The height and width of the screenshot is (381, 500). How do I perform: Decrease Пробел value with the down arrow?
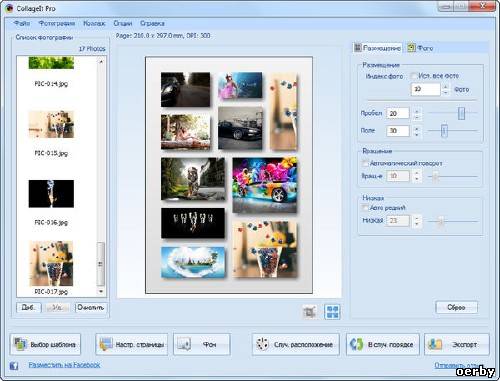(417, 116)
